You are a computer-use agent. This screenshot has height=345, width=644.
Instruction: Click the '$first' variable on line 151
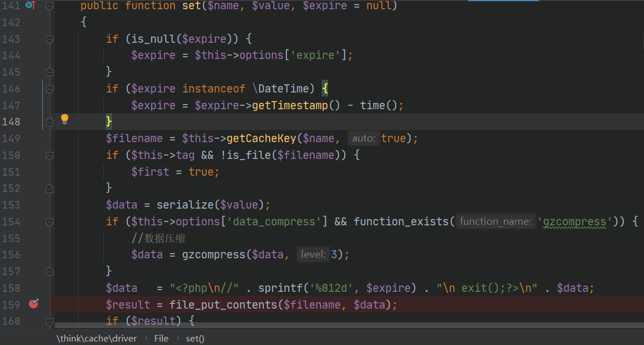150,172
